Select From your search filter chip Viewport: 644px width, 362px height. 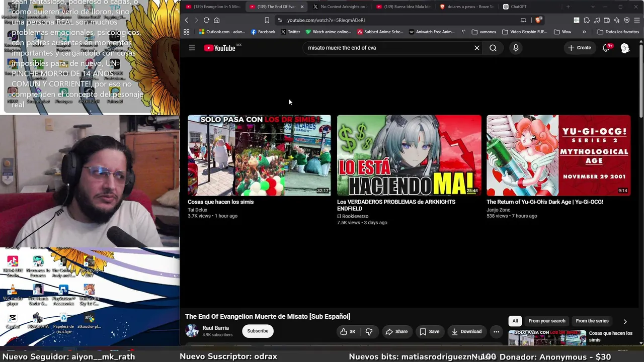(x=547, y=321)
